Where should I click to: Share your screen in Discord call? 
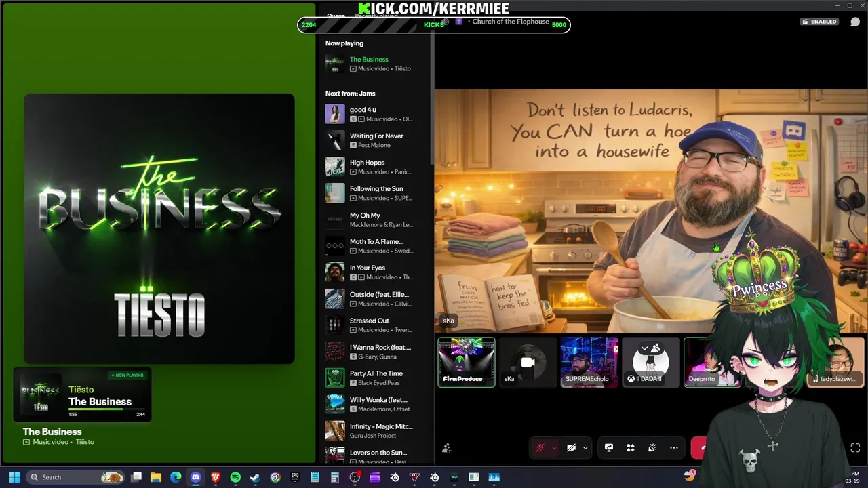[x=609, y=448]
